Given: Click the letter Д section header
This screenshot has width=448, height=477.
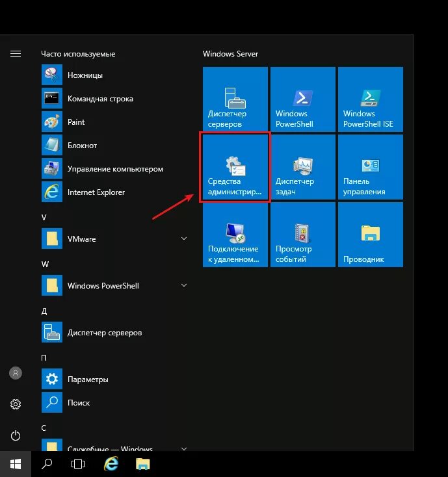Looking at the screenshot, I should 44,311.
